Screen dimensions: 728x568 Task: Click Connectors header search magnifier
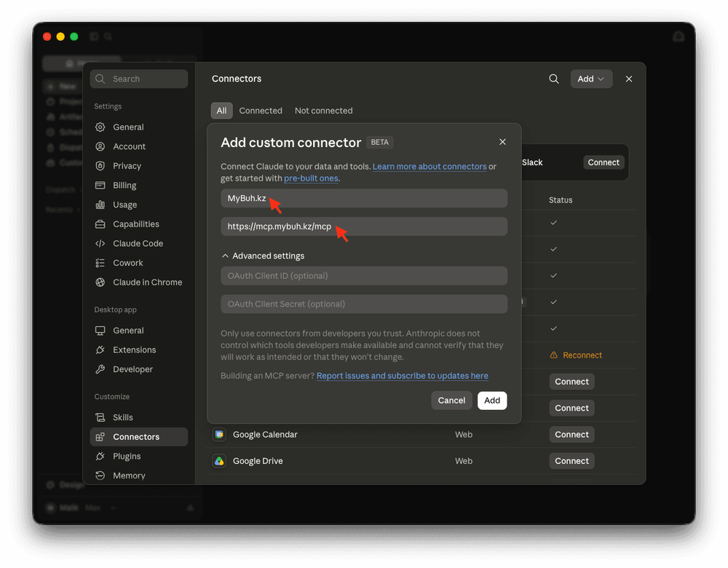[x=553, y=79]
